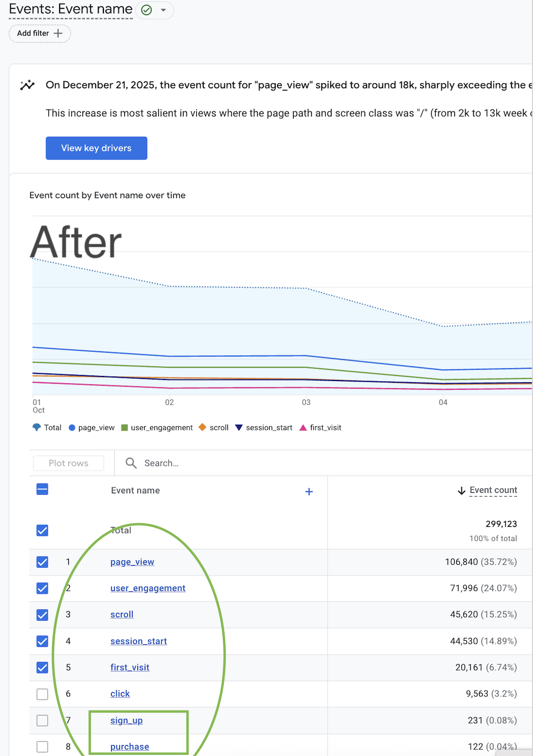Open the session_start event link
Screen dimensions: 533x756
click(x=139, y=641)
